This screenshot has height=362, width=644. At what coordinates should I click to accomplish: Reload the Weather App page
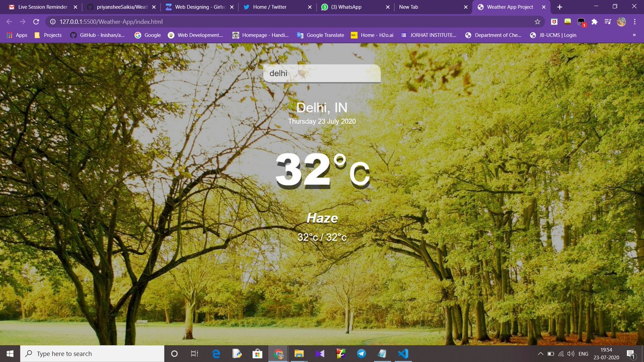(36, 23)
